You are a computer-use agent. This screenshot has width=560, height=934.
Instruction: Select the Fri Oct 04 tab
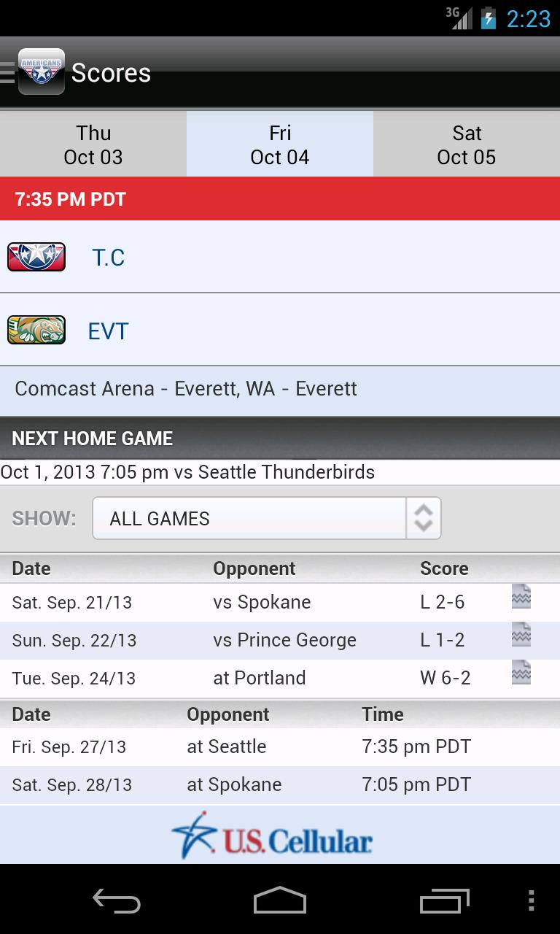pos(280,144)
